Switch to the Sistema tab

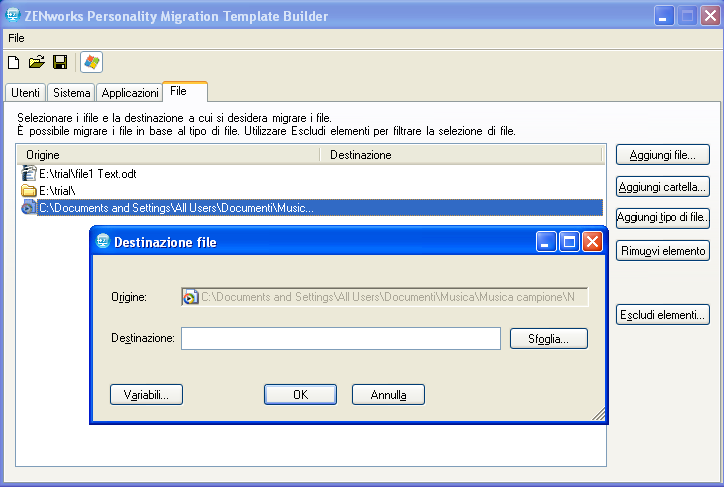click(x=72, y=93)
